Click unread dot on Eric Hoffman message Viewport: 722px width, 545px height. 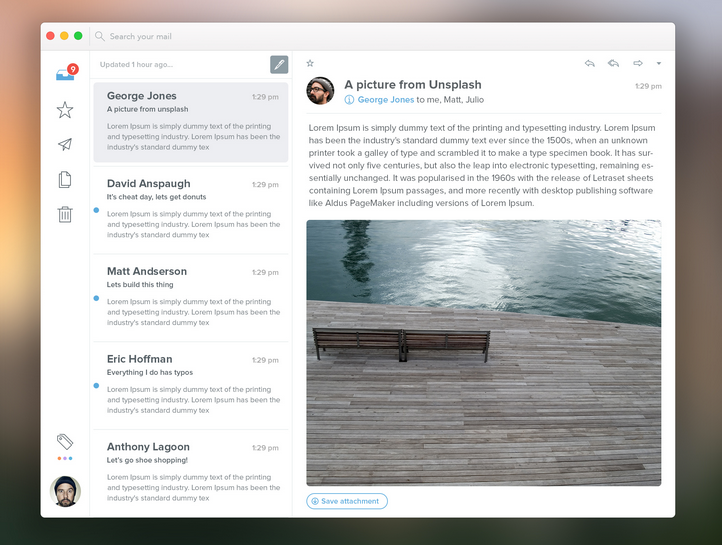pos(96,386)
